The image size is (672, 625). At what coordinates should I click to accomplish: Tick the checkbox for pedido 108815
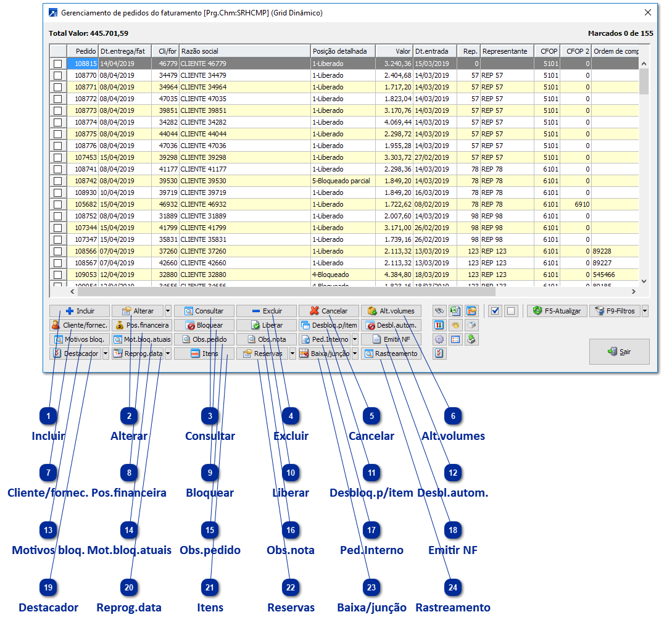(x=58, y=64)
